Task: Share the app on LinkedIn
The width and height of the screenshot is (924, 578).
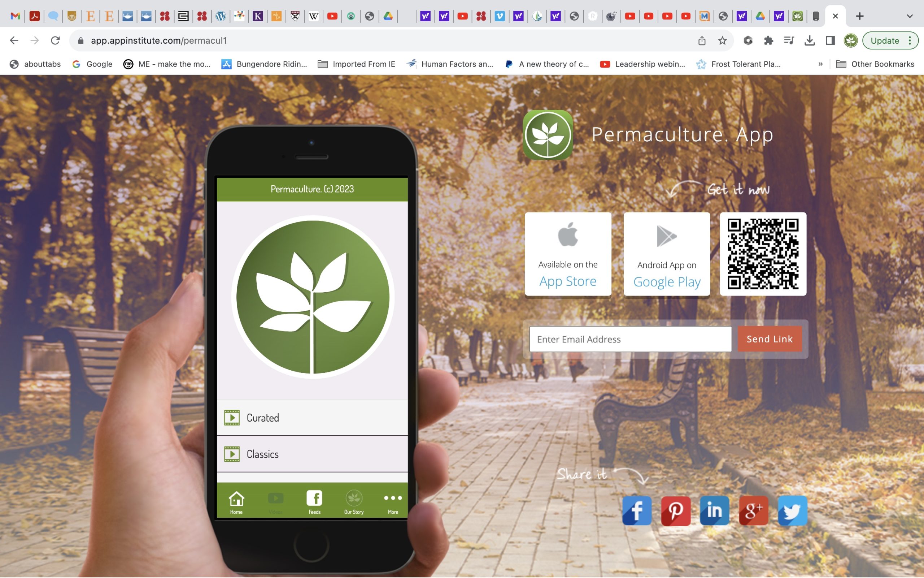Action: pyautogui.click(x=714, y=511)
